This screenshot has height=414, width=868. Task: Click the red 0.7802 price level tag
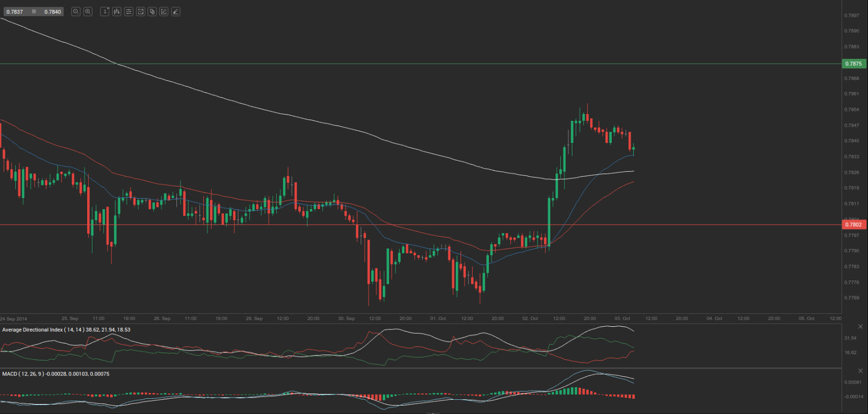(x=853, y=224)
